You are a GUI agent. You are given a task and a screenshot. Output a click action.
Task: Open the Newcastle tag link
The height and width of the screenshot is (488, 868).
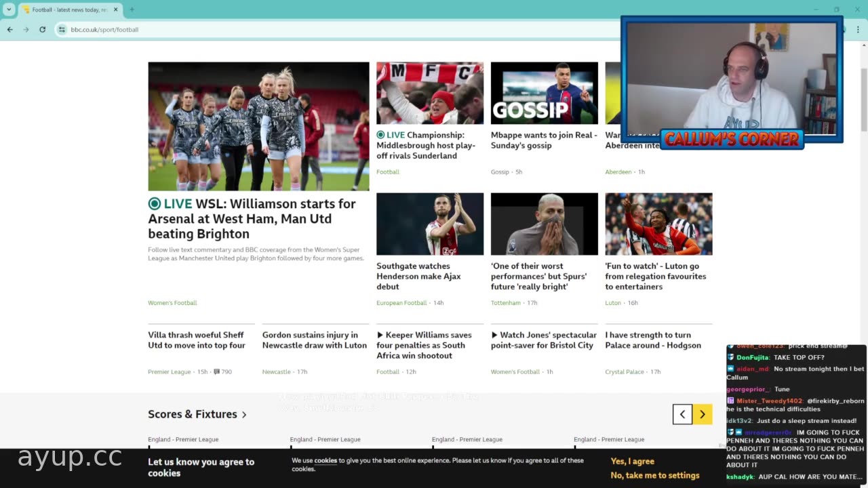coord(276,371)
